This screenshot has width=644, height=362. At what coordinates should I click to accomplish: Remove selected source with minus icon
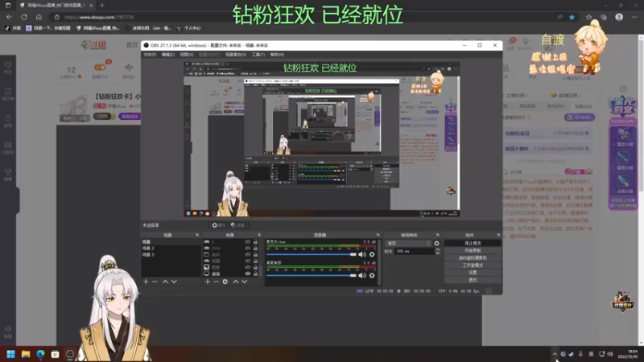[x=216, y=282]
